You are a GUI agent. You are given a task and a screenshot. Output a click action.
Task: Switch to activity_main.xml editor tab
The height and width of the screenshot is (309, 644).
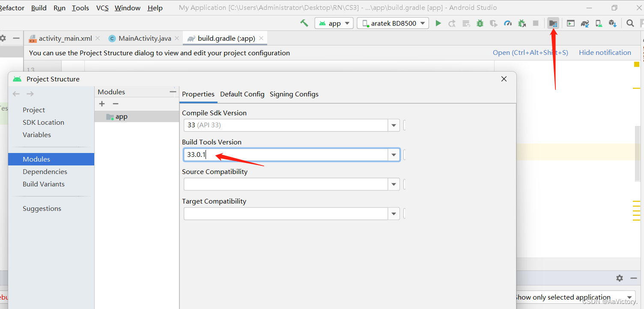click(x=65, y=38)
